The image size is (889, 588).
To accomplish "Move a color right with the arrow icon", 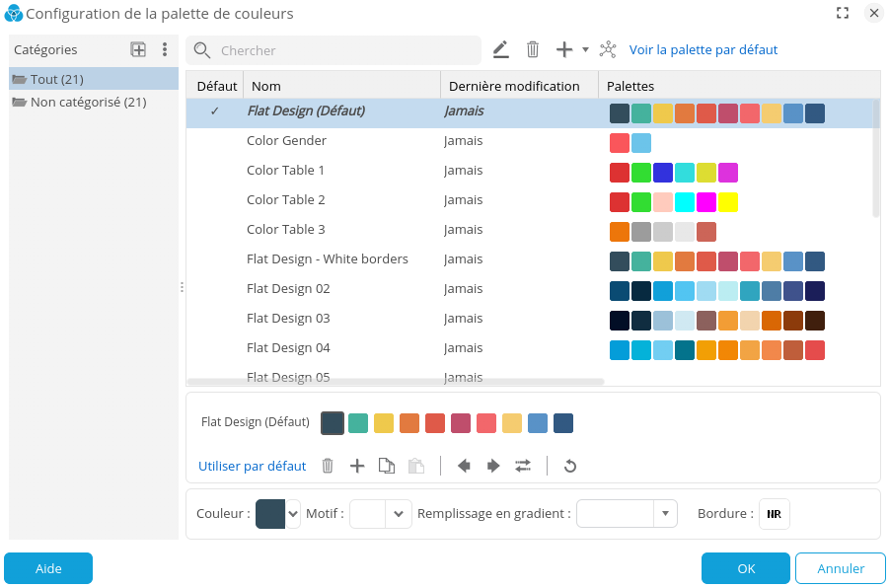I will click(493, 465).
